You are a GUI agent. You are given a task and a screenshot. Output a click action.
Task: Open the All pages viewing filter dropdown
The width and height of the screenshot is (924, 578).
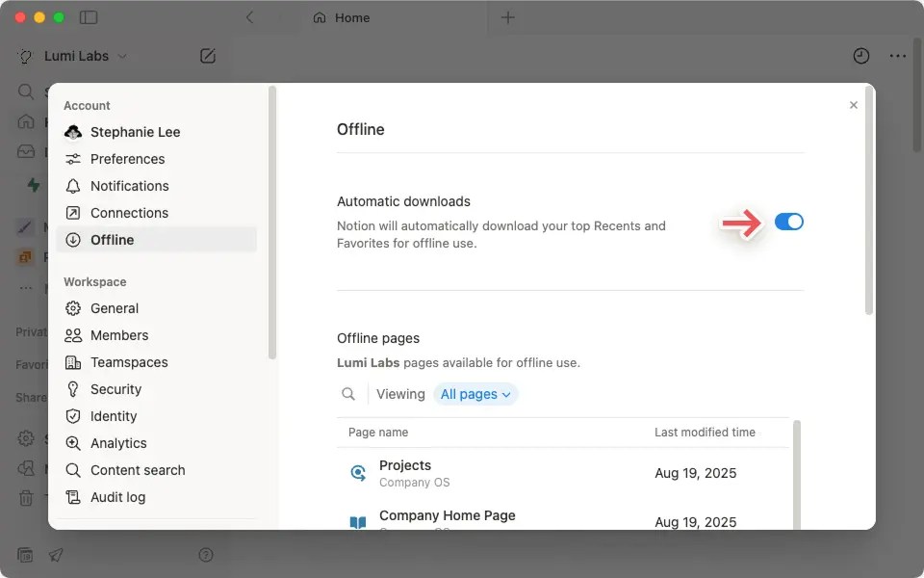pos(475,394)
